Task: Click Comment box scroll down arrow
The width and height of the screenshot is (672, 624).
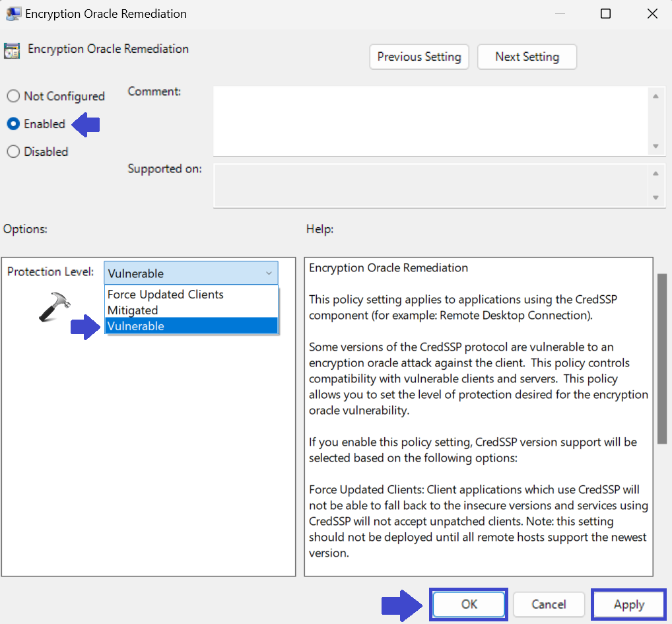Action: tap(655, 146)
